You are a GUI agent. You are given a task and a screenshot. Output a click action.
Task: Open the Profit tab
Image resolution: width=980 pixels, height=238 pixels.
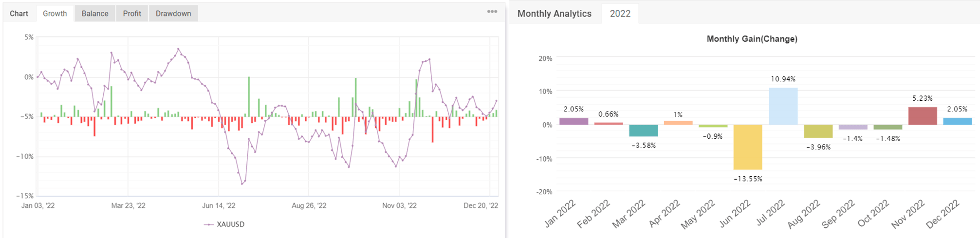click(x=132, y=14)
